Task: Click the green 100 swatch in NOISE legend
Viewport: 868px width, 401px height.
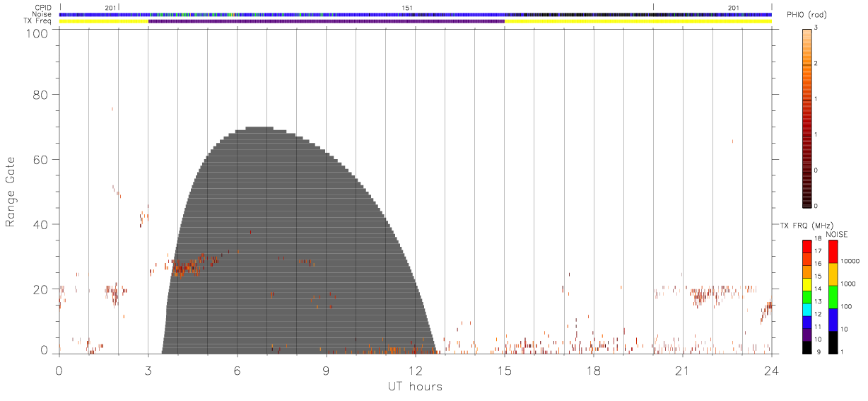Action: 833,297
